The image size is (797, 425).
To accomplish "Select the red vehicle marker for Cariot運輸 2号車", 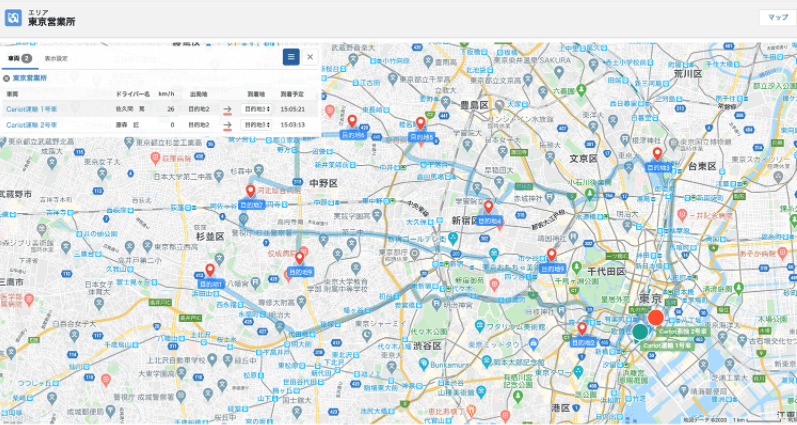I will click(x=656, y=318).
